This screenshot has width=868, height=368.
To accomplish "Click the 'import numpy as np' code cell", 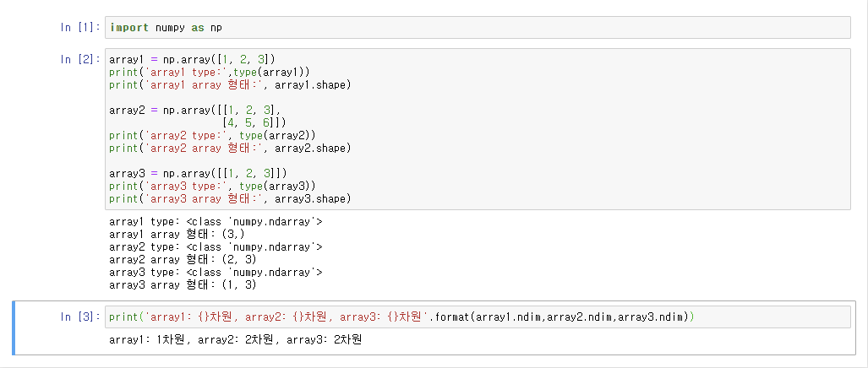I will [x=478, y=27].
